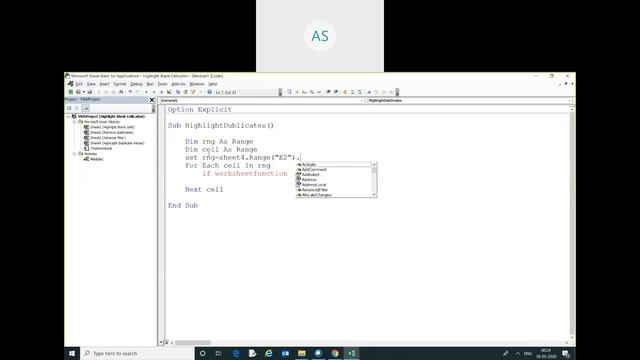
Task: Click the End Sub code line
Action: click(183, 205)
